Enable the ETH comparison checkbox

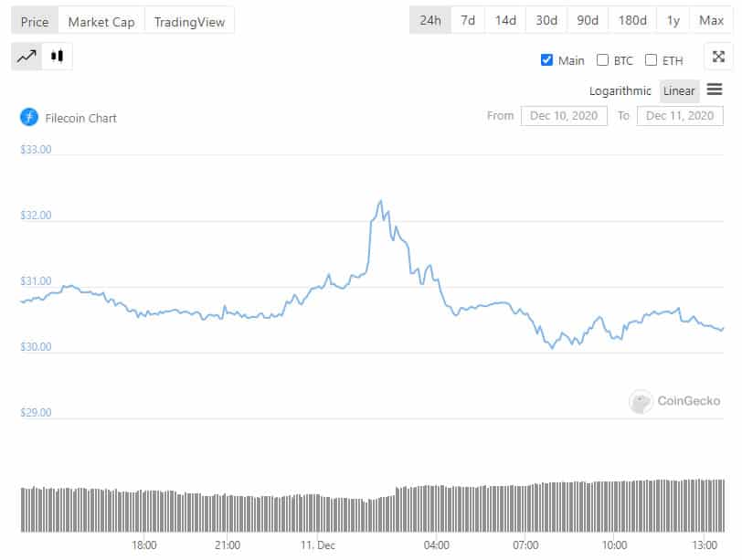coord(652,60)
